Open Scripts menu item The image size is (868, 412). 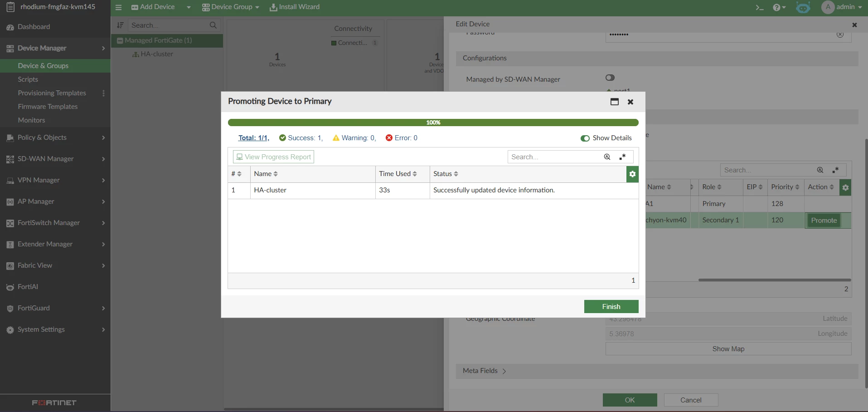(55, 79)
